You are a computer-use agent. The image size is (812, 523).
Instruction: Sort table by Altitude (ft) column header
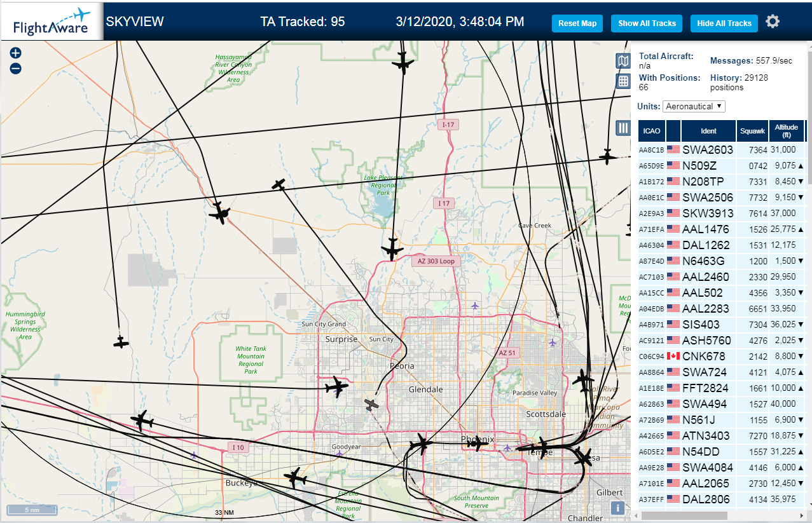pyautogui.click(x=787, y=131)
